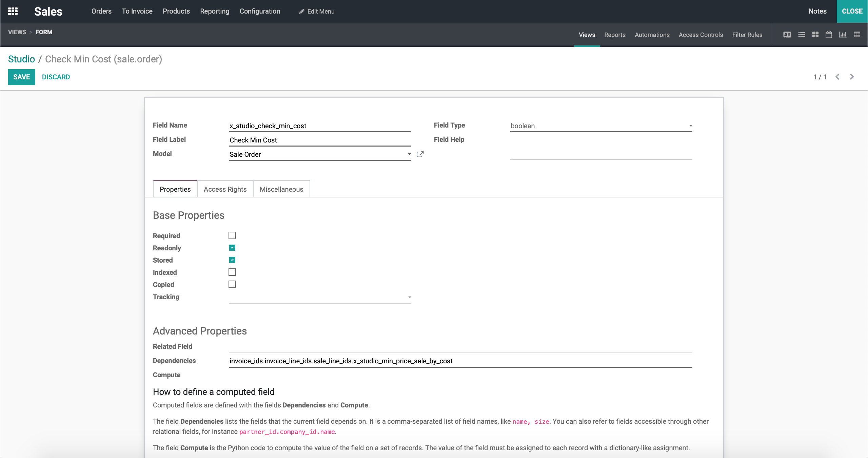Click the DISCARD button

click(56, 77)
